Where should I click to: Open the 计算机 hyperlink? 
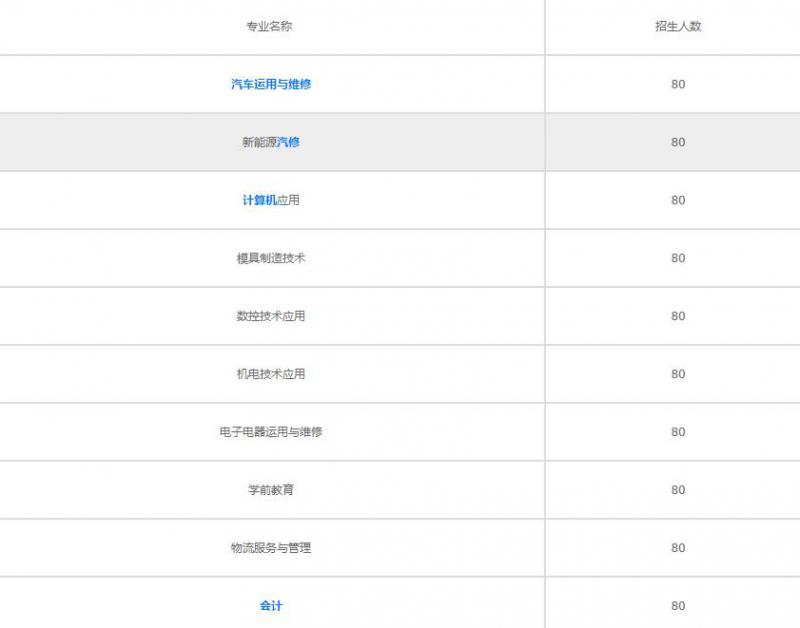tap(259, 200)
